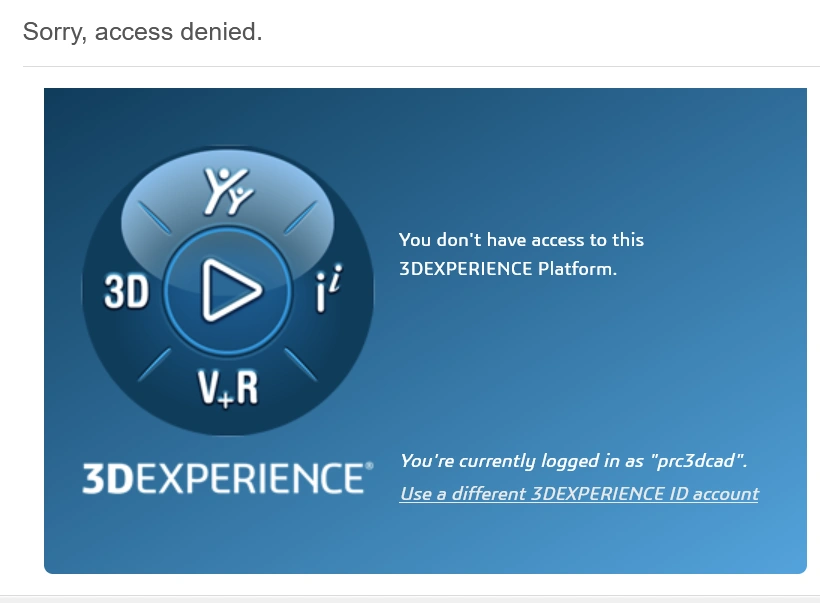The height and width of the screenshot is (603, 820).
Task: Open 'Use a different 3DEXPERIENCE ID account' link
Action: click(579, 494)
